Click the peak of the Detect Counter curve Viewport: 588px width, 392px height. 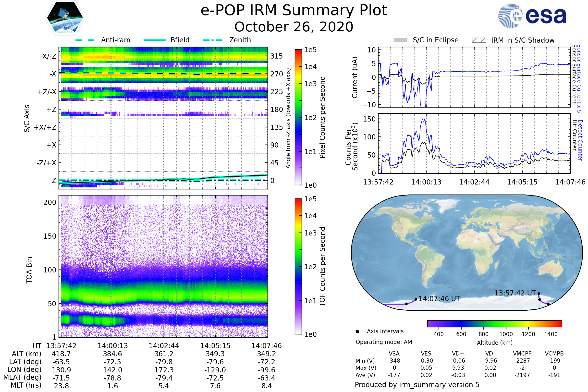pos(425,120)
